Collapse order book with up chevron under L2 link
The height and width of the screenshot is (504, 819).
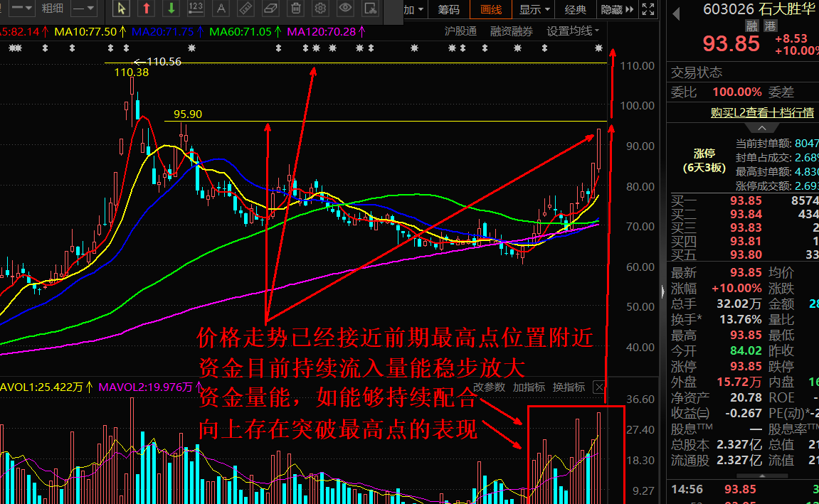[762, 128]
